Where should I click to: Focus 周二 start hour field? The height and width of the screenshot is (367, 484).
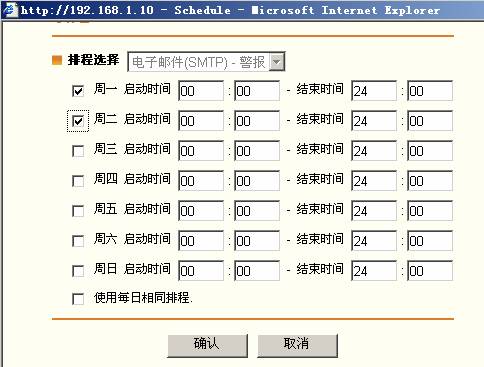coord(201,120)
